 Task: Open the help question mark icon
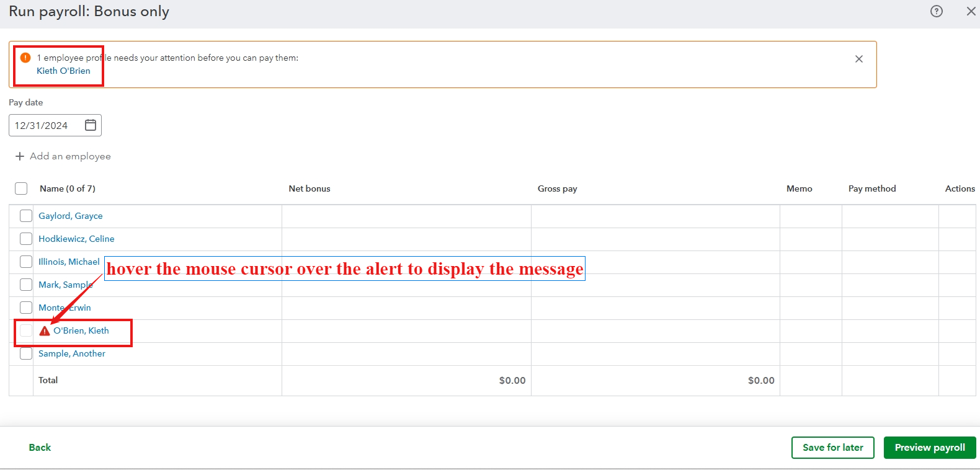[x=937, y=11]
